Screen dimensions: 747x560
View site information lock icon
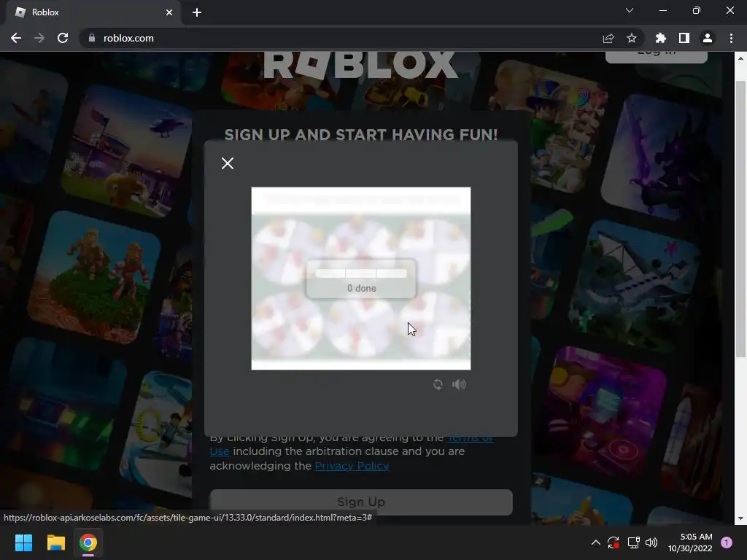coord(92,38)
